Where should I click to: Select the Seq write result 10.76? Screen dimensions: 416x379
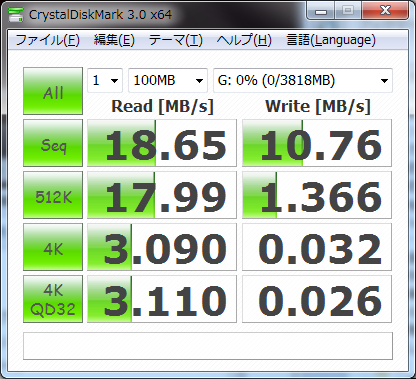317,143
